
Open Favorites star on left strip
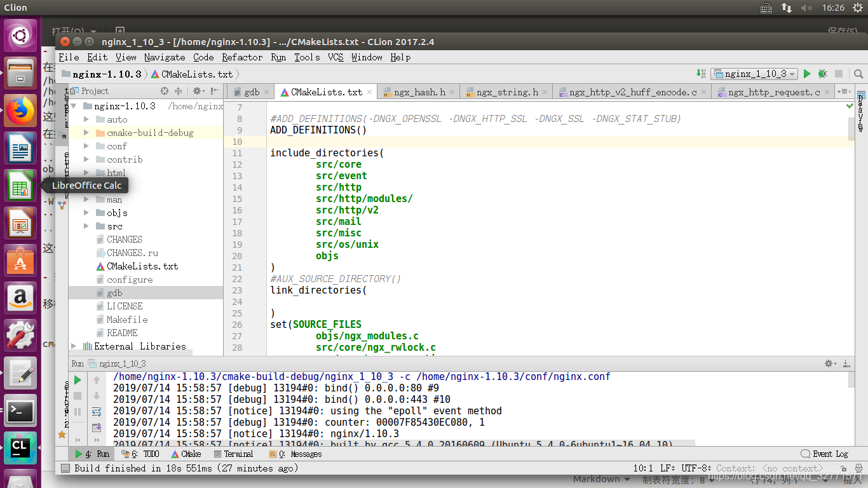62,435
